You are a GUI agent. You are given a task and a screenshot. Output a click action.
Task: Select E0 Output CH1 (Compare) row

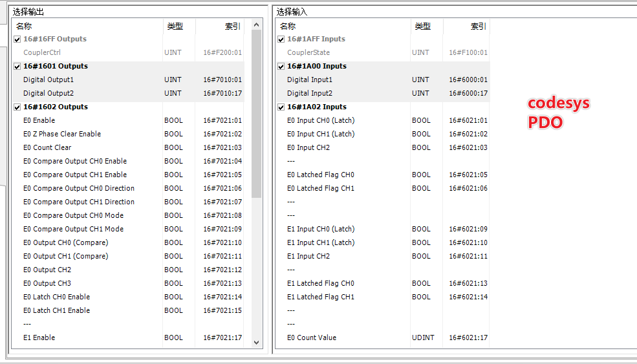coord(128,256)
